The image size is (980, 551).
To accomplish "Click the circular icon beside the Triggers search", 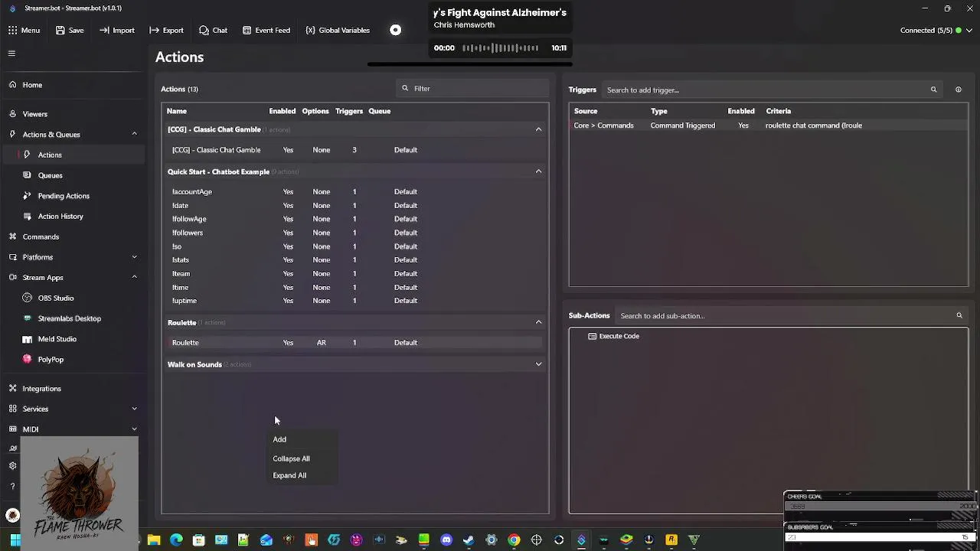I will click(958, 90).
